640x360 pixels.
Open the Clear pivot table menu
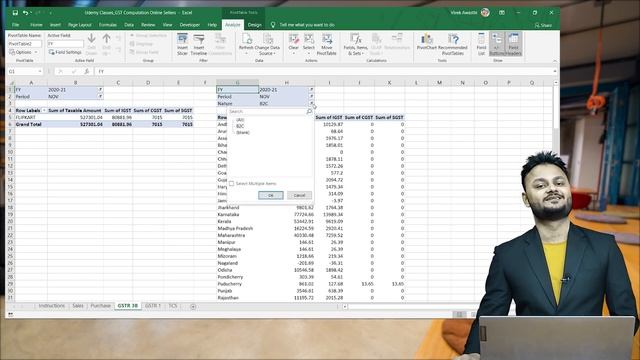coord(293,44)
